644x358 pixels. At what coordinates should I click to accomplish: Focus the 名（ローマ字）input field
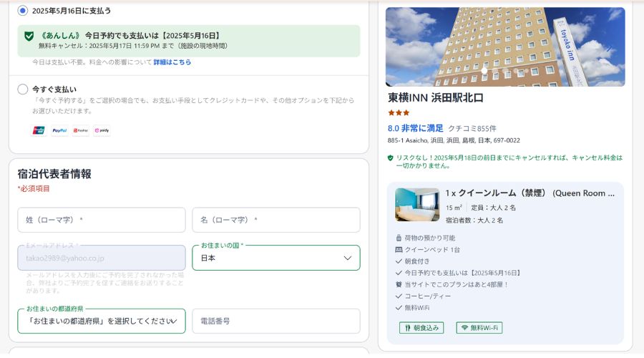(276, 220)
